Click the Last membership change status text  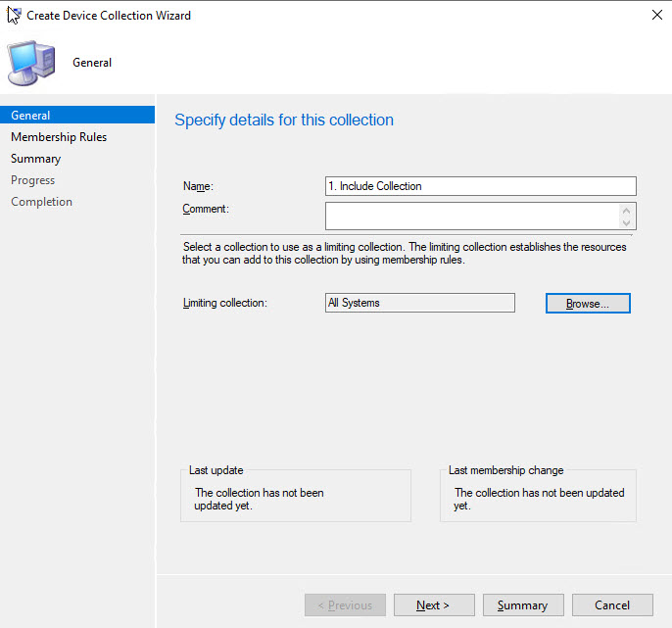tap(539, 499)
